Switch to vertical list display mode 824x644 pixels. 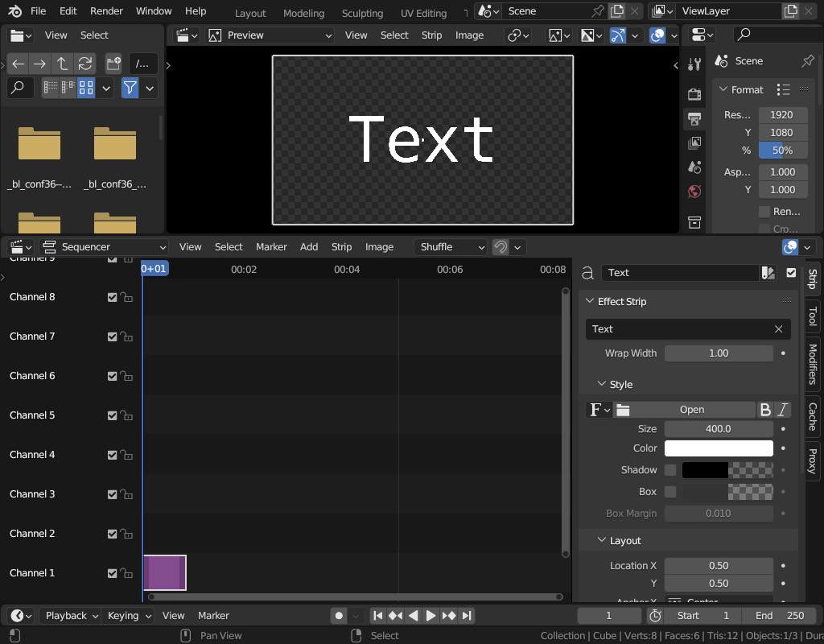pos(51,88)
